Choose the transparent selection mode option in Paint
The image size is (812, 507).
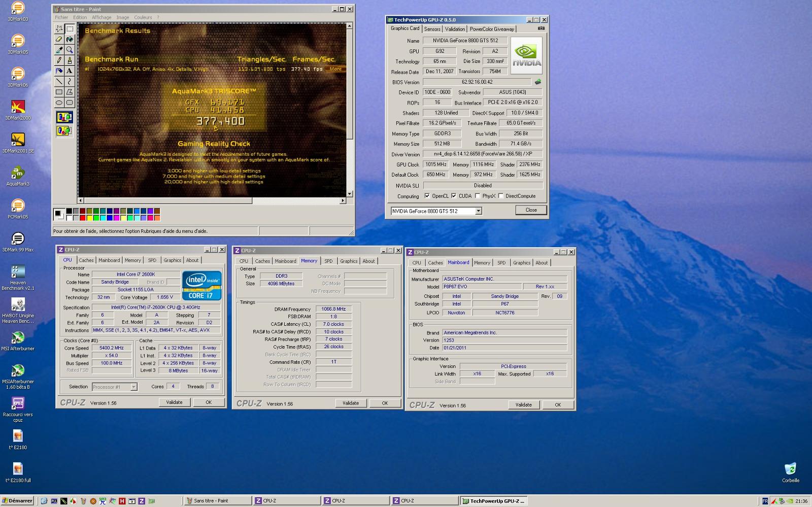pyautogui.click(x=64, y=131)
